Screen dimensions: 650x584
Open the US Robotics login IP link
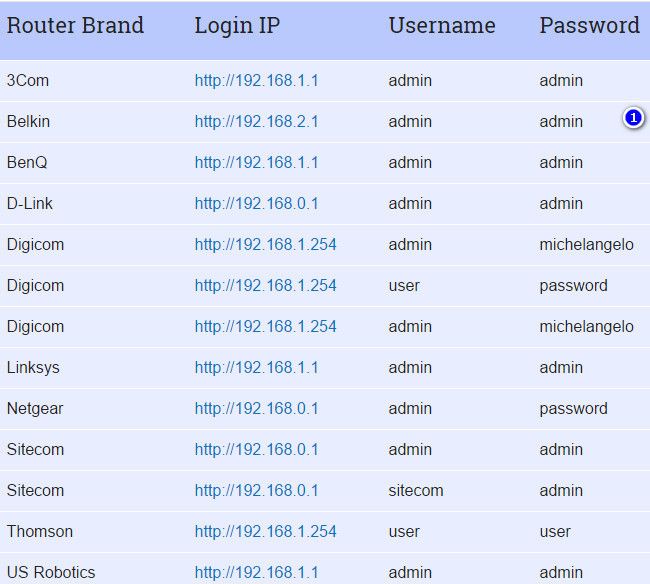(x=257, y=572)
